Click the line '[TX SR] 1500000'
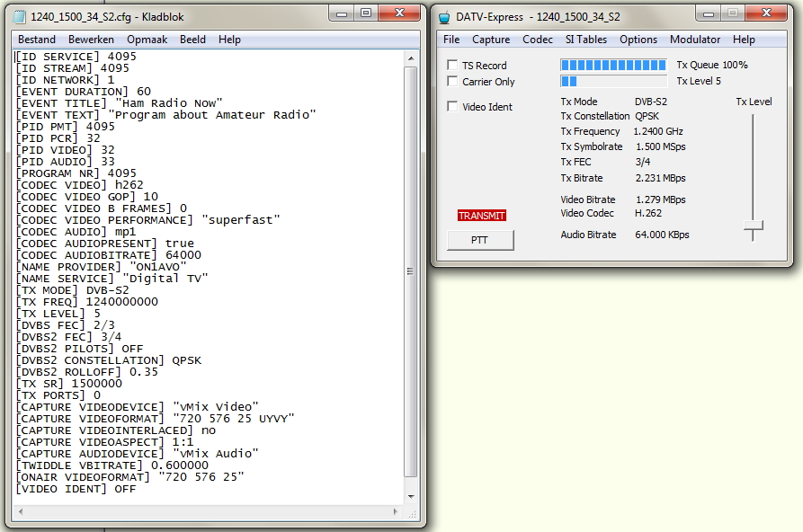This screenshot has height=532, width=803. click(x=68, y=384)
